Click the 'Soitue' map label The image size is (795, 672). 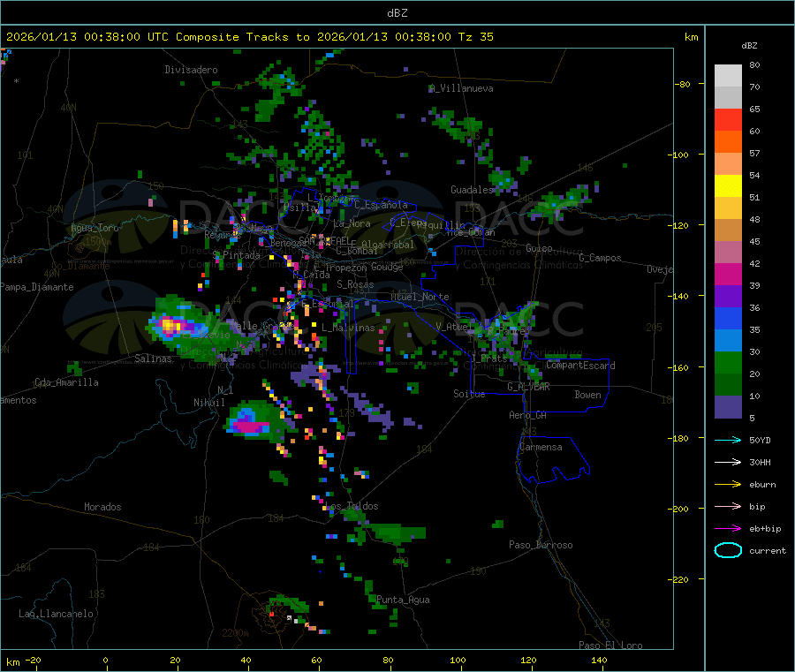(469, 394)
